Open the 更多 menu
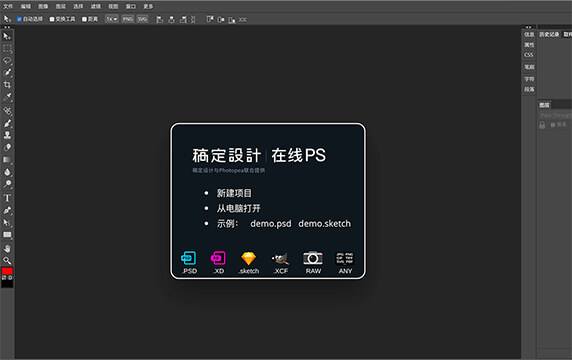 coord(148,6)
